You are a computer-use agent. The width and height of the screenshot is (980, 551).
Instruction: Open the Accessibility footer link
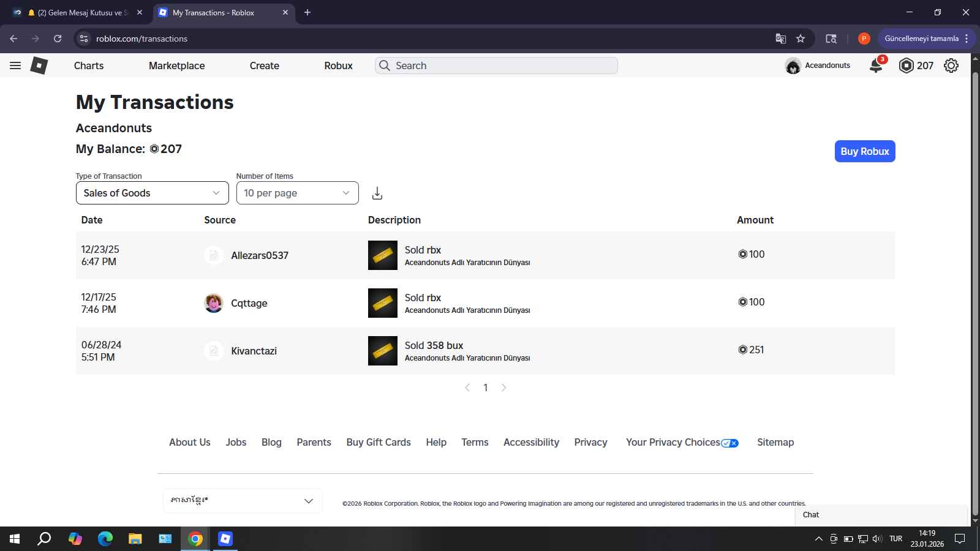pos(531,442)
